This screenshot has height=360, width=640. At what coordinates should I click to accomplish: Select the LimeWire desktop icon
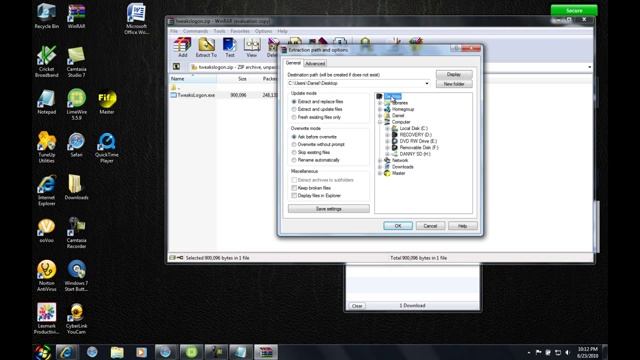click(76, 104)
